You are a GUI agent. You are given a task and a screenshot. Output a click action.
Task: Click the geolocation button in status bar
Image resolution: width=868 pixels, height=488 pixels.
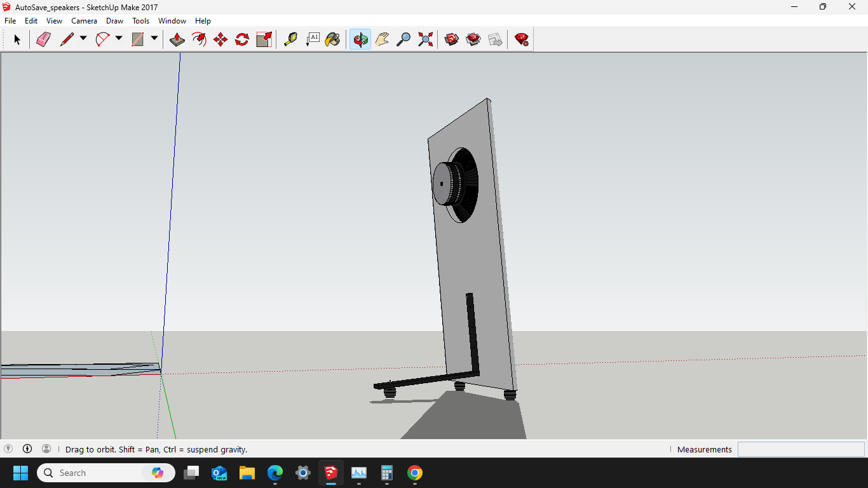9,449
